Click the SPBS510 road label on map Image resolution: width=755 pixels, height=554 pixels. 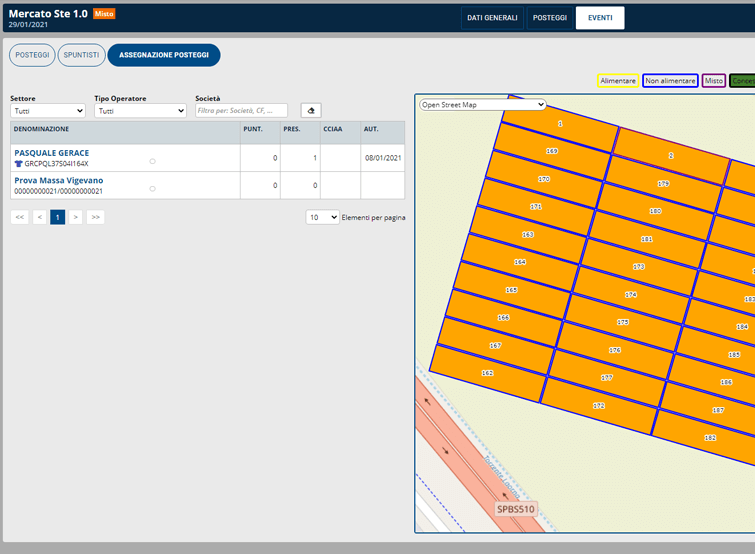point(516,509)
